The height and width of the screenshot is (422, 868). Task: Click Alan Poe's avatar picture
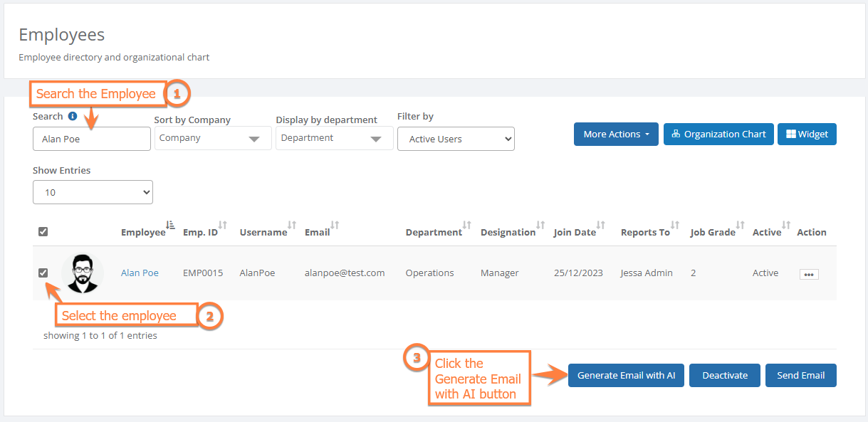click(x=83, y=273)
